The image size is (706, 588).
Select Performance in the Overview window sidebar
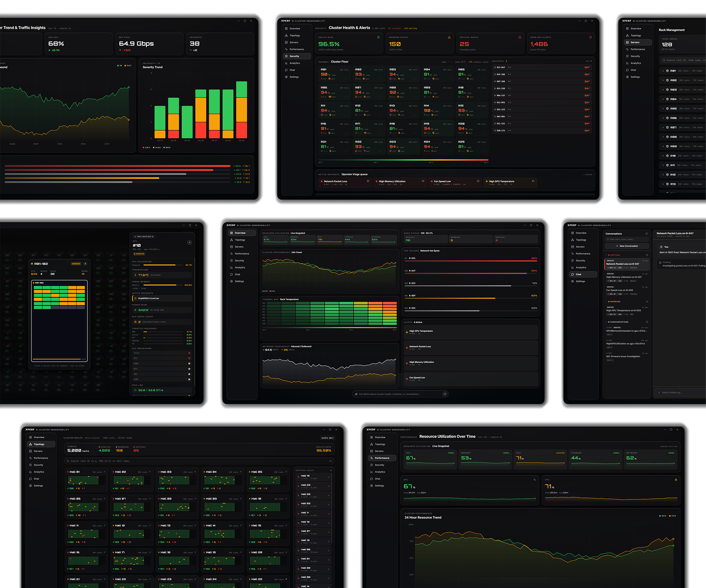tap(243, 254)
